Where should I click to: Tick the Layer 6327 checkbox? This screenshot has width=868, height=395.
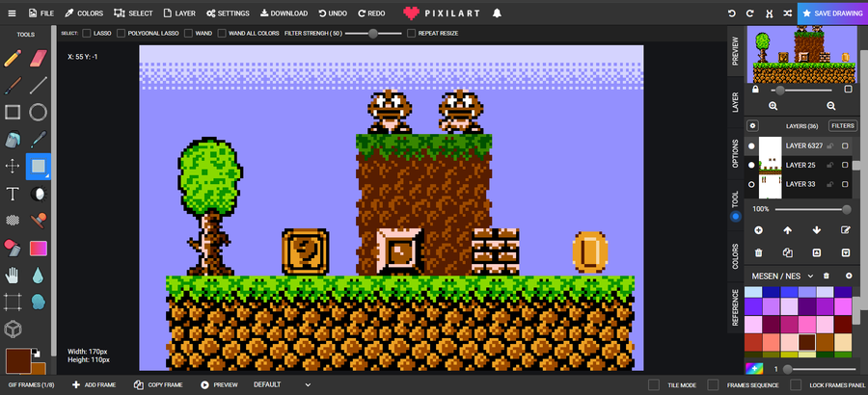tap(845, 146)
